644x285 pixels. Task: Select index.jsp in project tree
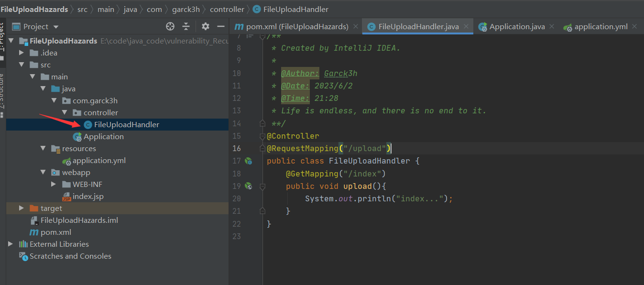pos(88,196)
